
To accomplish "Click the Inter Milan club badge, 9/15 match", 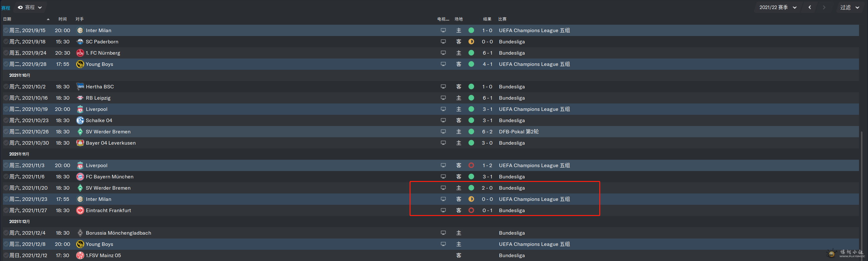I will tap(80, 30).
